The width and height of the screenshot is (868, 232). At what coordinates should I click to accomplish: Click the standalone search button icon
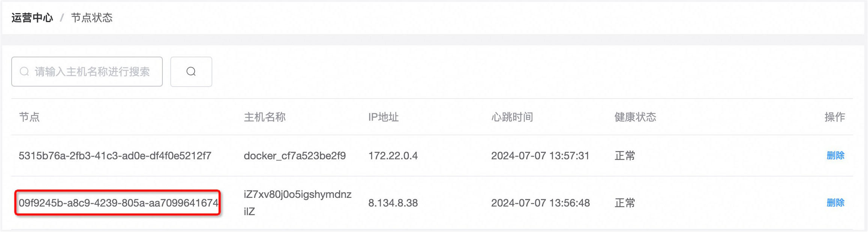pyautogui.click(x=191, y=72)
